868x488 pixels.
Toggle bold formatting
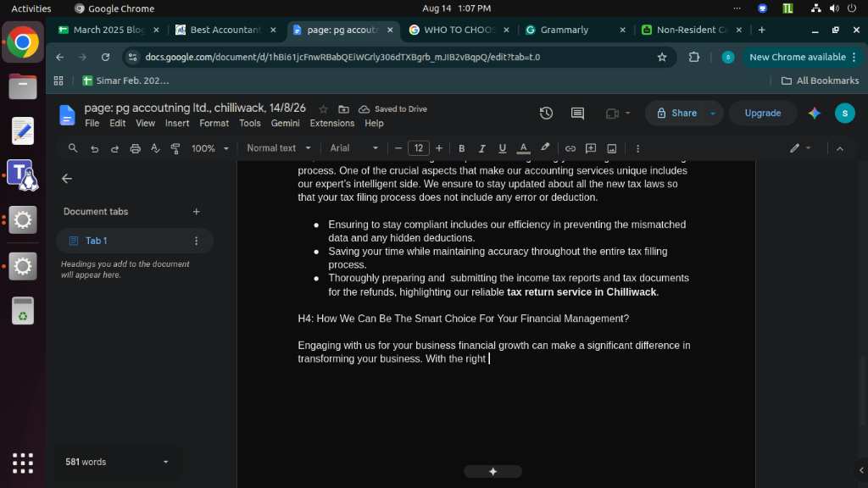(x=461, y=148)
